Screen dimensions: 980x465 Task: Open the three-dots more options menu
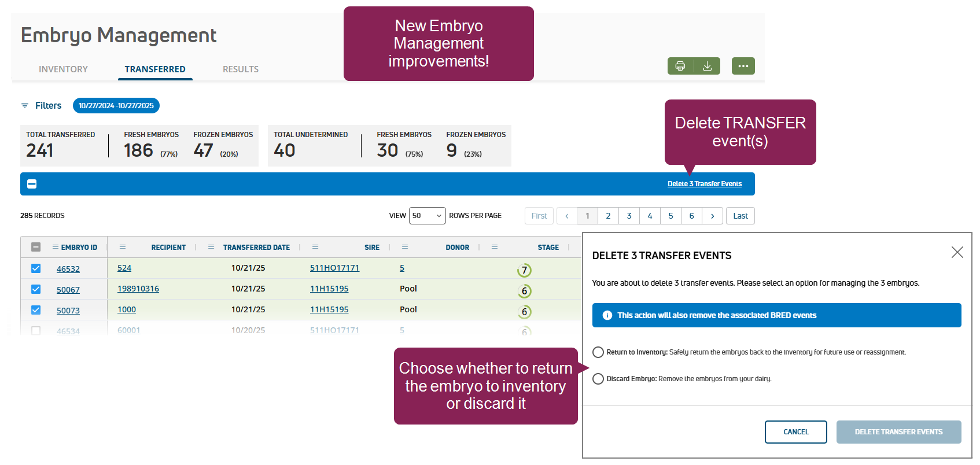point(743,66)
